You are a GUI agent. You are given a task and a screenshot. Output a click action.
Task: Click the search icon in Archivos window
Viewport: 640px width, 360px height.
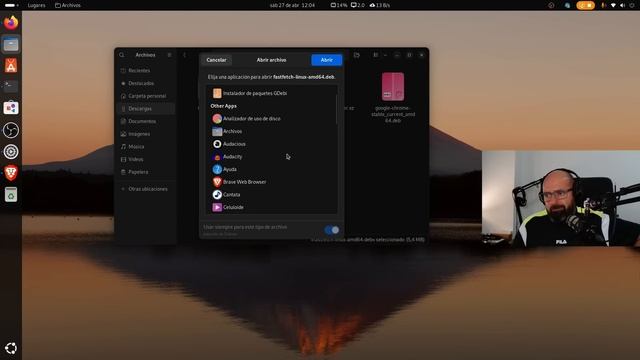click(122, 55)
